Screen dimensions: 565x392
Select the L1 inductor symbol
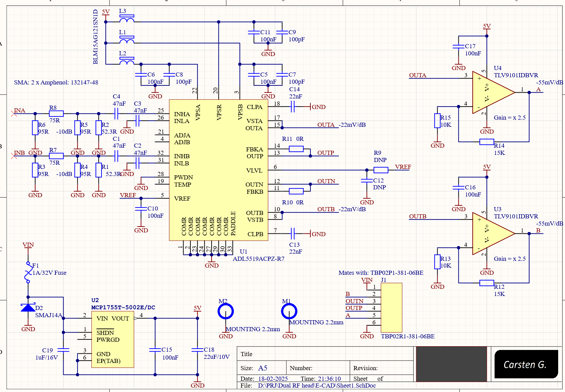coord(127,40)
